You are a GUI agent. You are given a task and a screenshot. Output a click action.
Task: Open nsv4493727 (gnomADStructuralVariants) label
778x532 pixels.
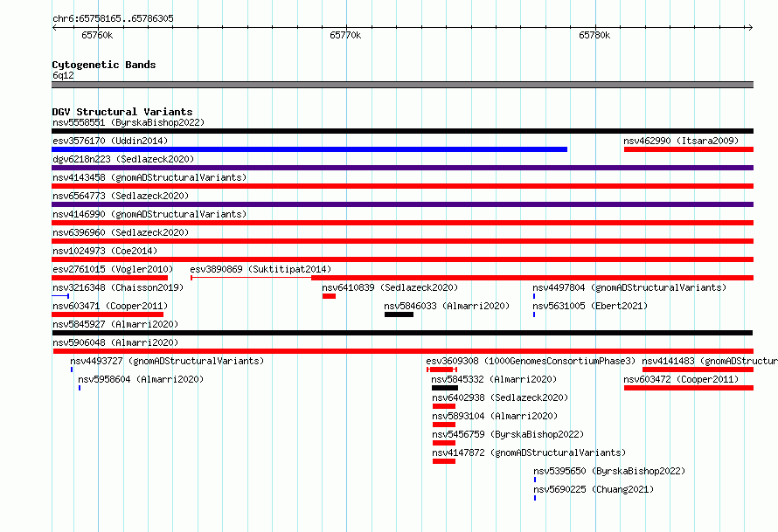pos(167,361)
